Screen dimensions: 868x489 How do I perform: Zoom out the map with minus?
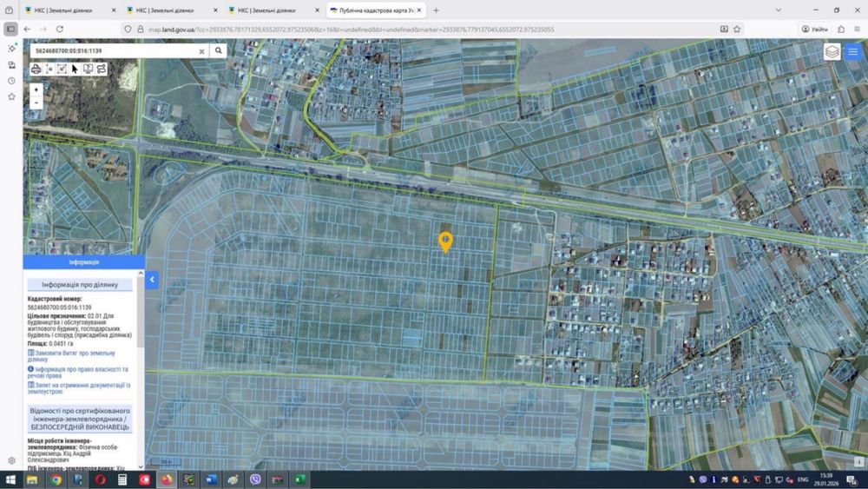point(36,102)
